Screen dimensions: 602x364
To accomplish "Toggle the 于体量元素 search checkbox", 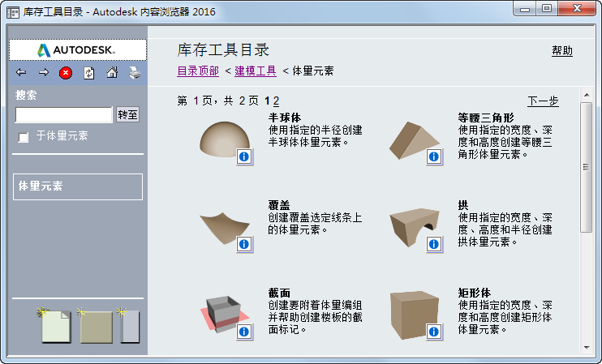I will click(23, 137).
